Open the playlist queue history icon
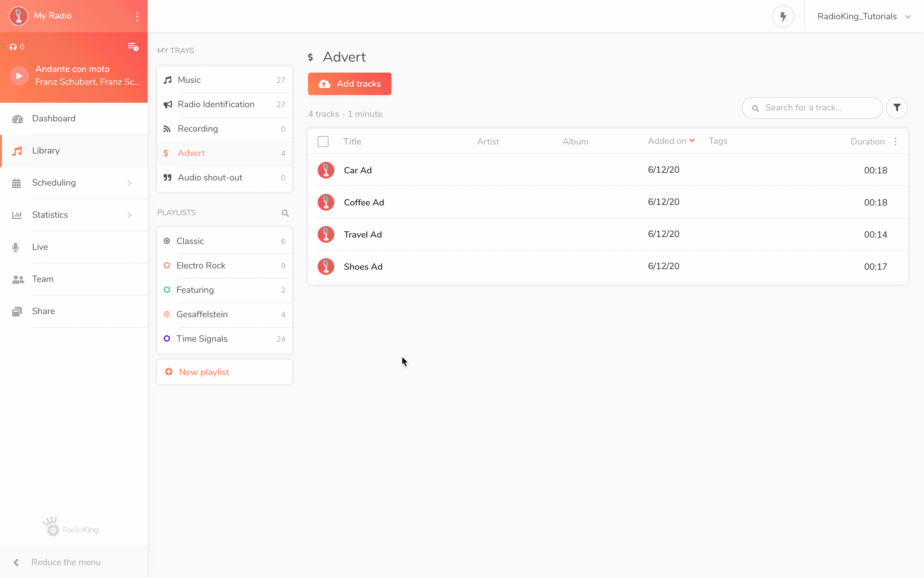Screen dimensions: 924x578 [133, 47]
